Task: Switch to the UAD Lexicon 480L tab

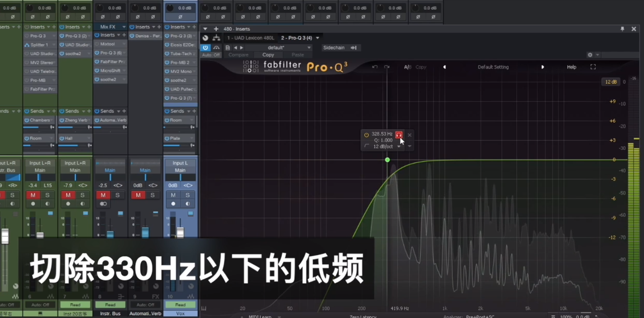Action: tap(250, 38)
